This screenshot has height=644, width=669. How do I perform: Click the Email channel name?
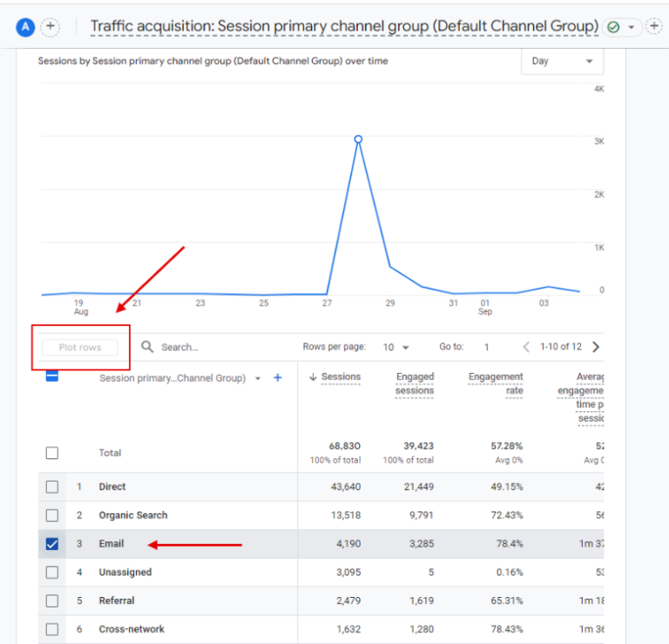(111, 544)
